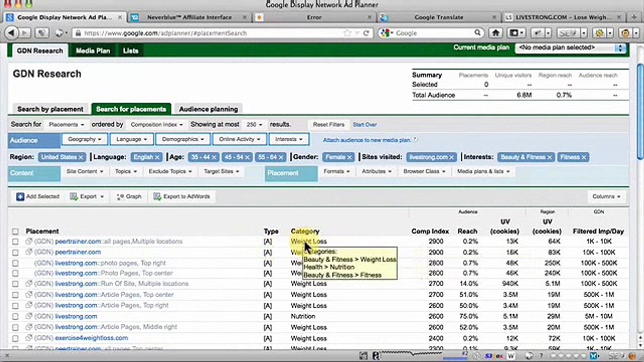Open the Demographics dropdown
The height and width of the screenshot is (362, 644).
(183, 139)
